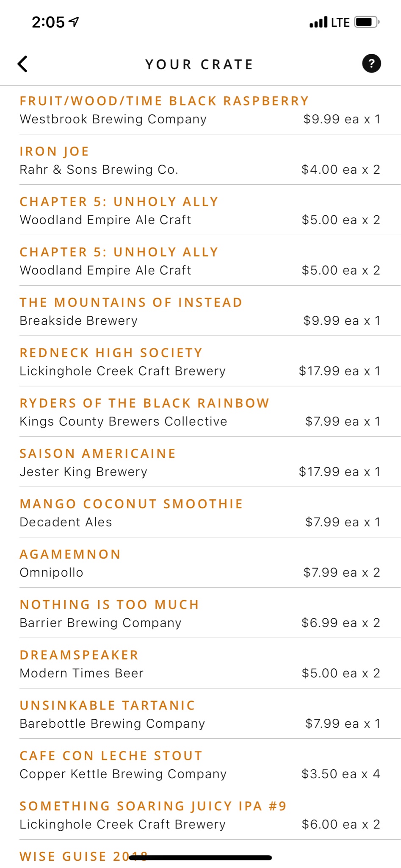Tap the Your Crate page title
The height and width of the screenshot is (868, 401).
point(199,64)
